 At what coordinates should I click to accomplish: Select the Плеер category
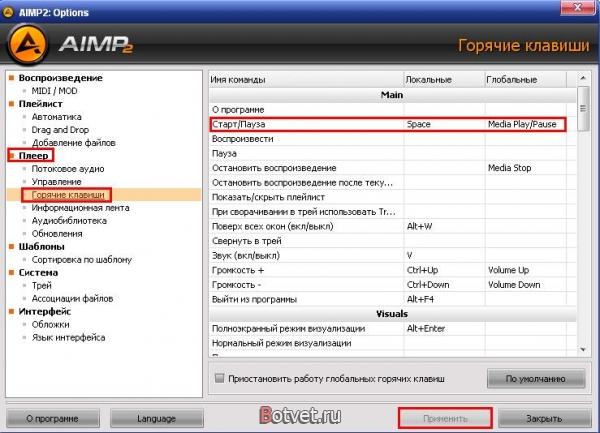(33, 156)
